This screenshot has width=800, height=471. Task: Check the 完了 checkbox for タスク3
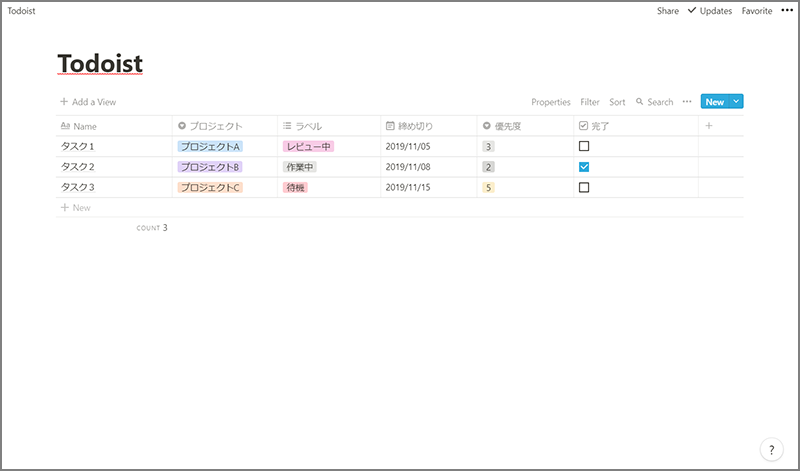[x=584, y=187]
